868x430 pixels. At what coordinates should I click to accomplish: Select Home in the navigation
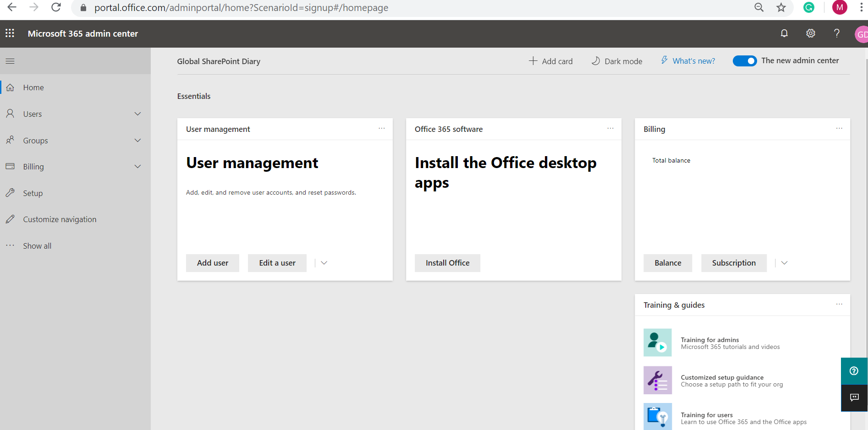coord(75,87)
